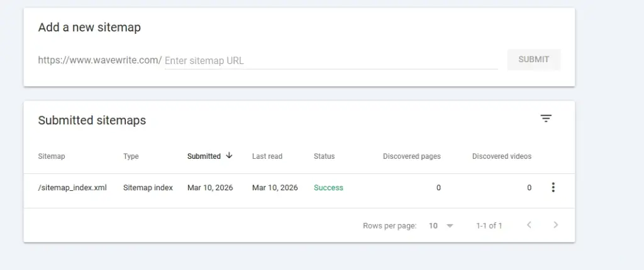Focus the Enter sitemap URL field

pos(331,61)
